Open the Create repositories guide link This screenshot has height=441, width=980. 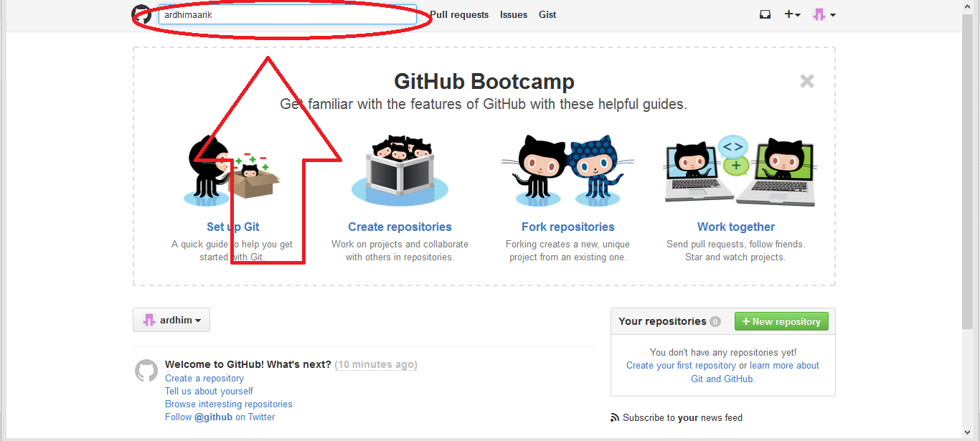coord(400,227)
